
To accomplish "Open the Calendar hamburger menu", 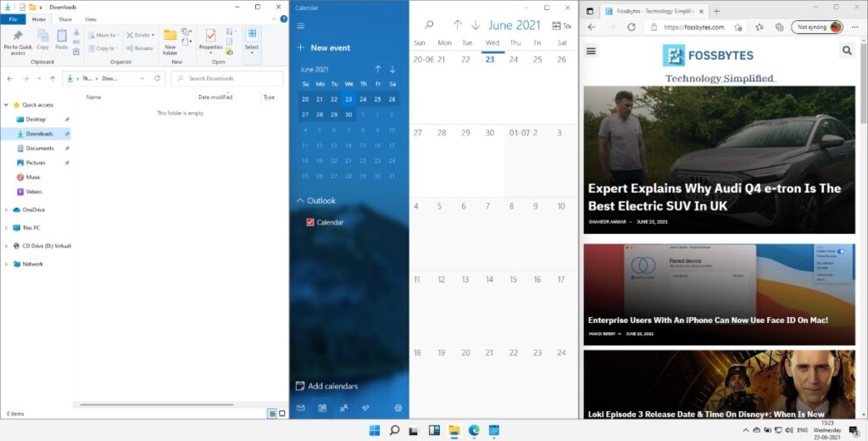I will (x=301, y=25).
